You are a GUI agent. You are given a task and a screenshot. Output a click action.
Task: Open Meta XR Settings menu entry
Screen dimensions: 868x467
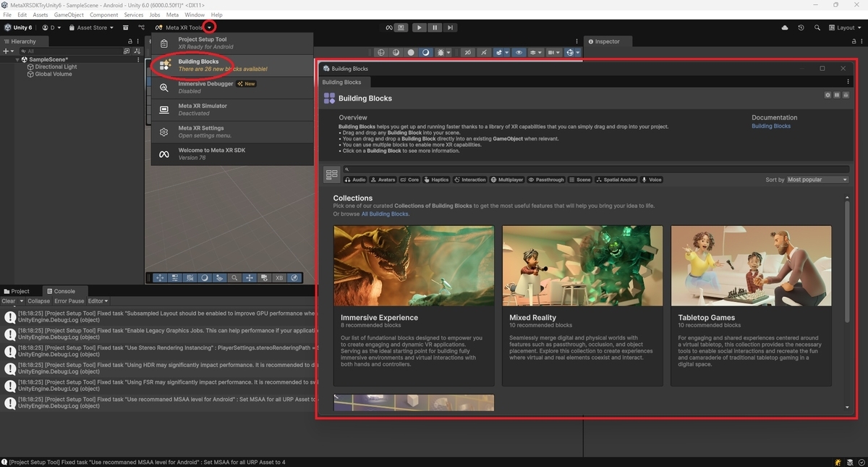(x=232, y=132)
